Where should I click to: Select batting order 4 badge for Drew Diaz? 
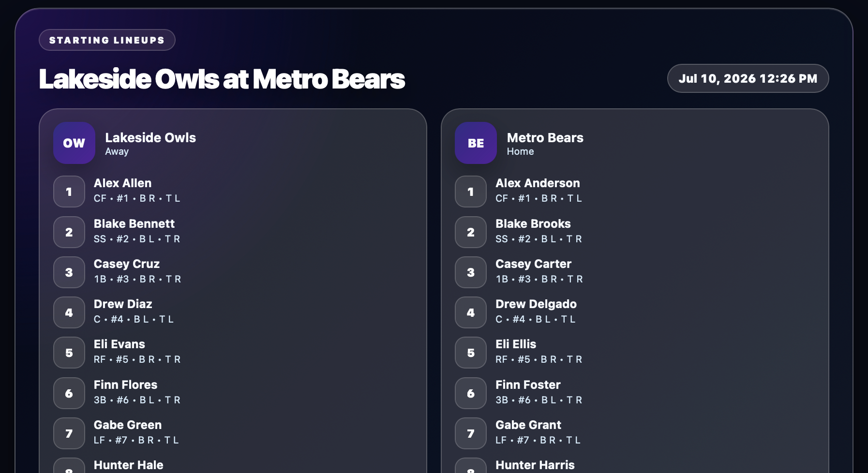(x=69, y=312)
